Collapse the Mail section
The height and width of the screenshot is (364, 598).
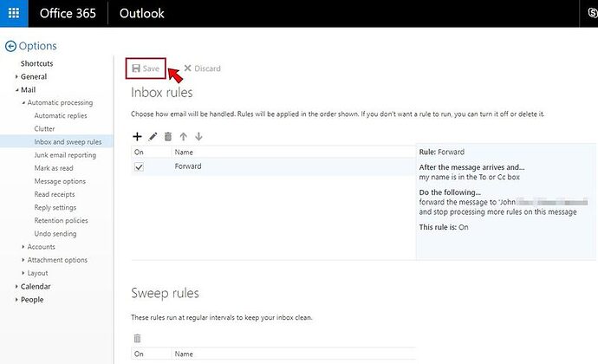coord(16,90)
